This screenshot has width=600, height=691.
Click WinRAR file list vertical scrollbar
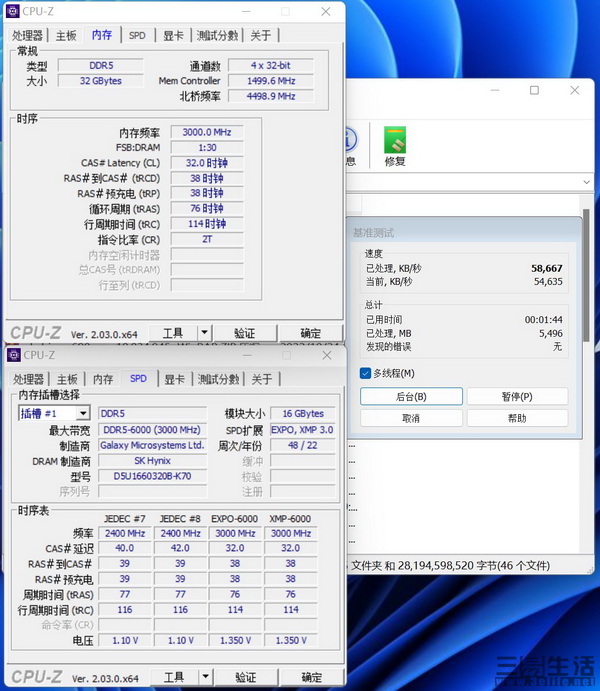(x=586, y=275)
